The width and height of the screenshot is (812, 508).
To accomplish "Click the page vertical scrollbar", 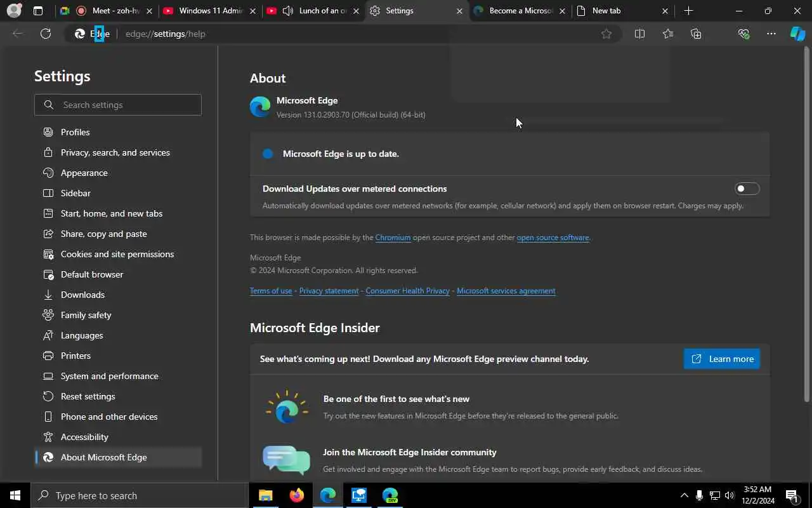I will point(807,224).
